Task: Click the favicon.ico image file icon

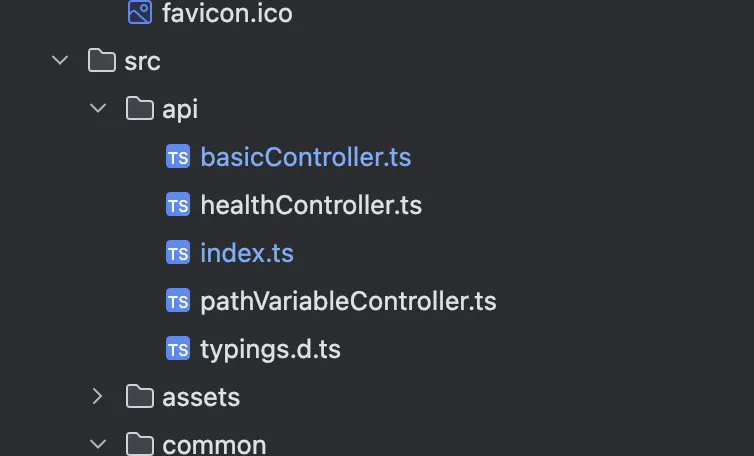Action: (x=140, y=13)
